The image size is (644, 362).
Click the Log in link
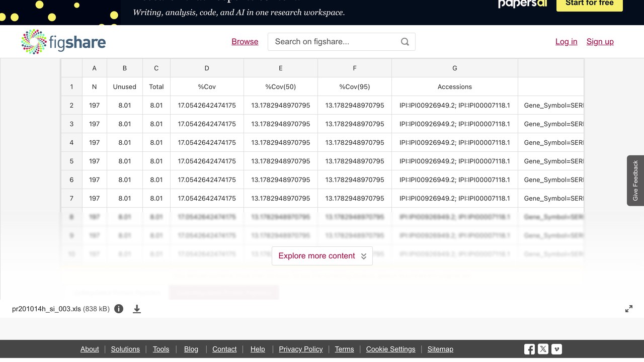pos(566,42)
